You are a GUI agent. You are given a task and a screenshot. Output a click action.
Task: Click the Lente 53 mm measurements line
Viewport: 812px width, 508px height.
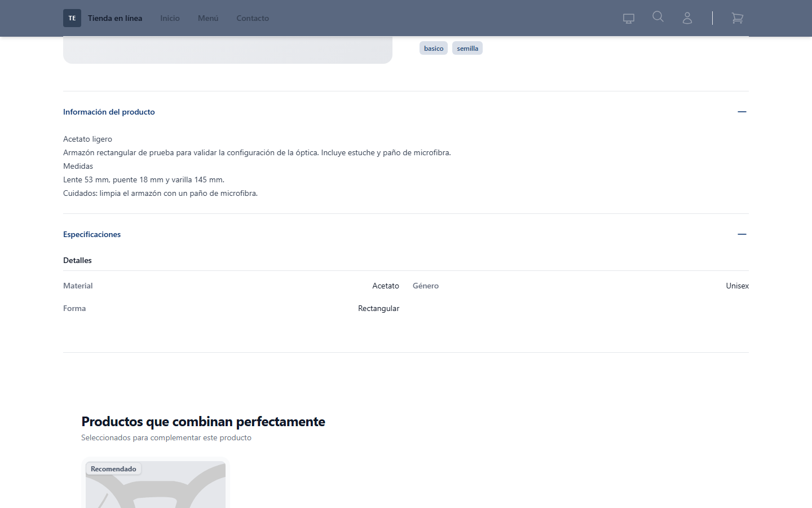[x=144, y=179]
